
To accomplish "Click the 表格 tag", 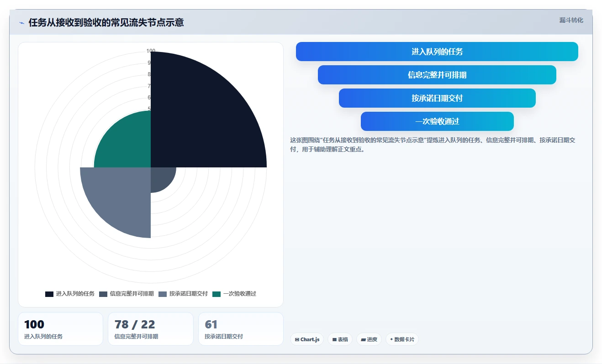I will coord(340,339).
